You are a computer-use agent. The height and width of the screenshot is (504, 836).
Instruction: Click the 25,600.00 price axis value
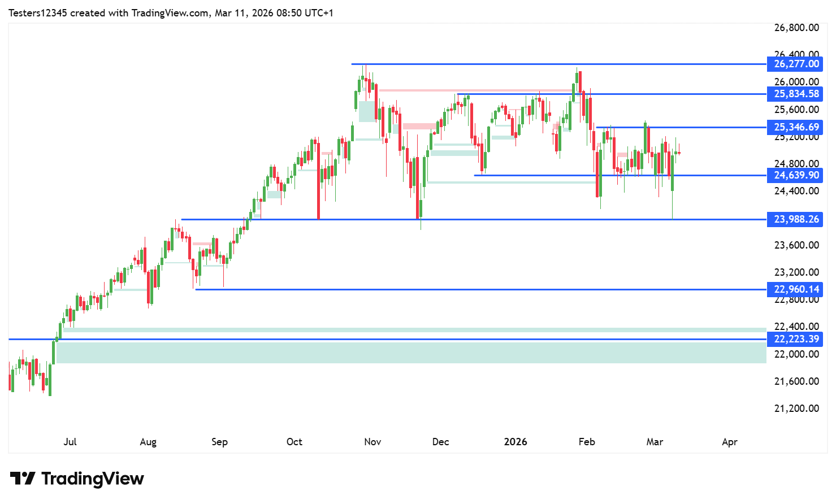tap(796, 110)
